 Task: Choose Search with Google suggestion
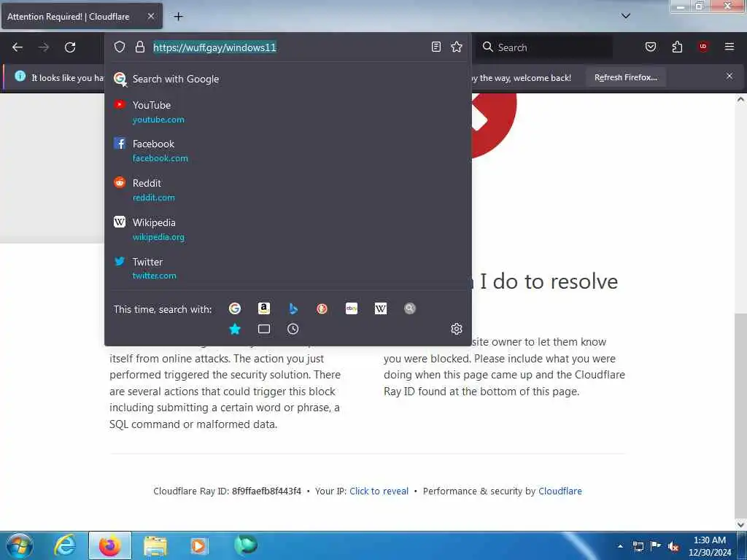pyautogui.click(x=287, y=79)
